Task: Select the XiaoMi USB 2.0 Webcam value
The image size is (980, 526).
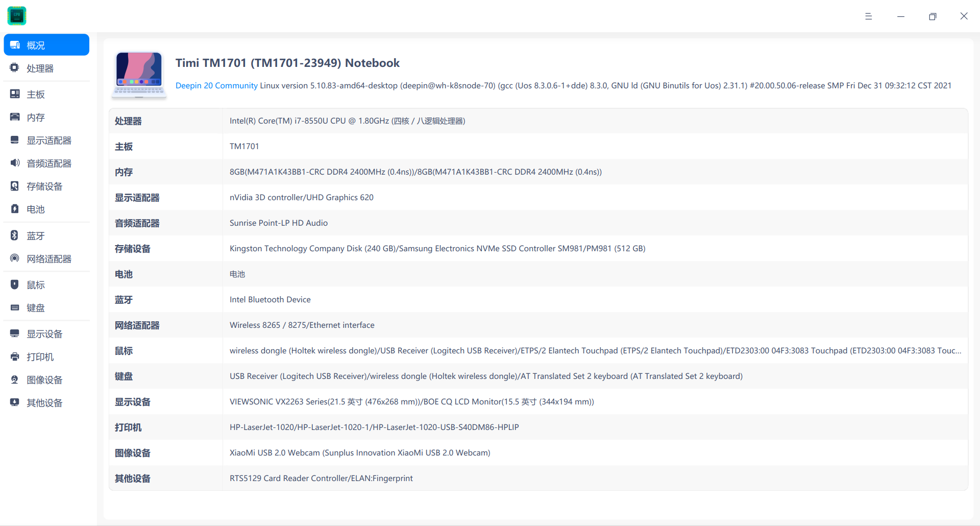Action: point(360,453)
